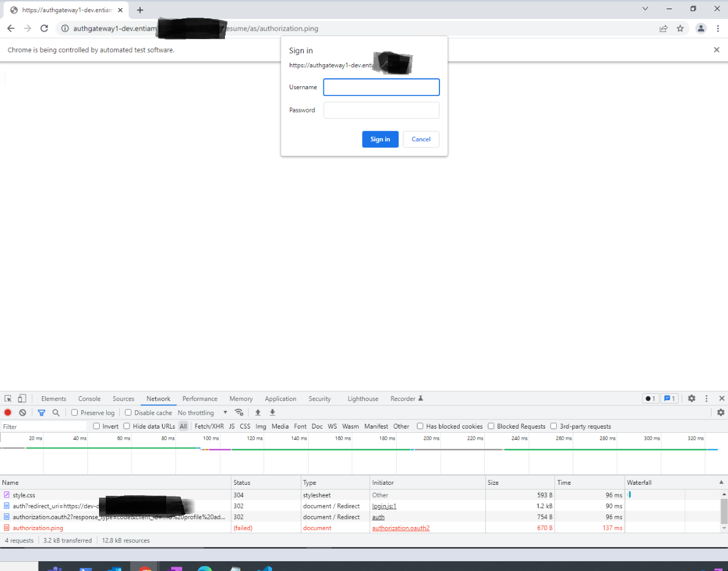Viewport: 728px width, 571px height.
Task: Click the Username input field
Action: tap(381, 87)
